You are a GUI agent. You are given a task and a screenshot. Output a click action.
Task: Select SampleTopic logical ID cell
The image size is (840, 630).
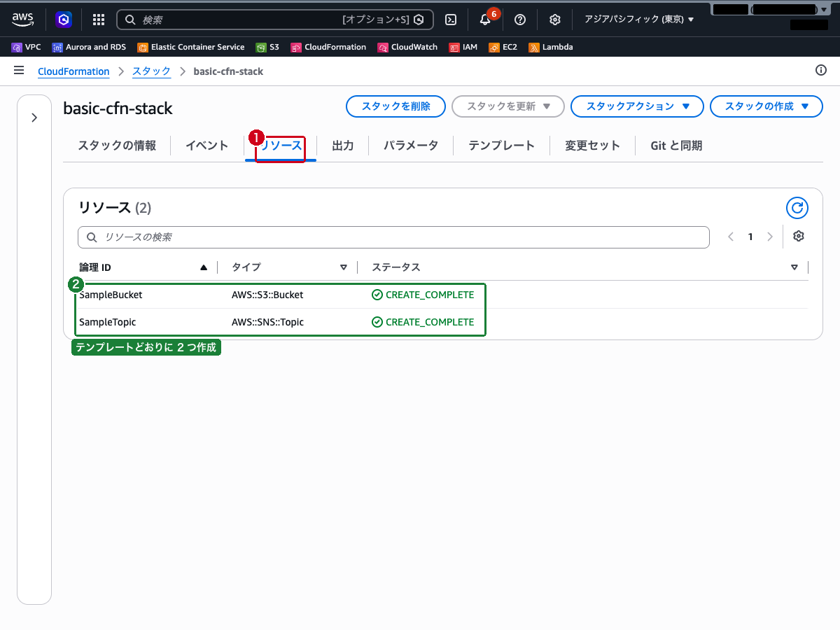pyautogui.click(x=108, y=322)
